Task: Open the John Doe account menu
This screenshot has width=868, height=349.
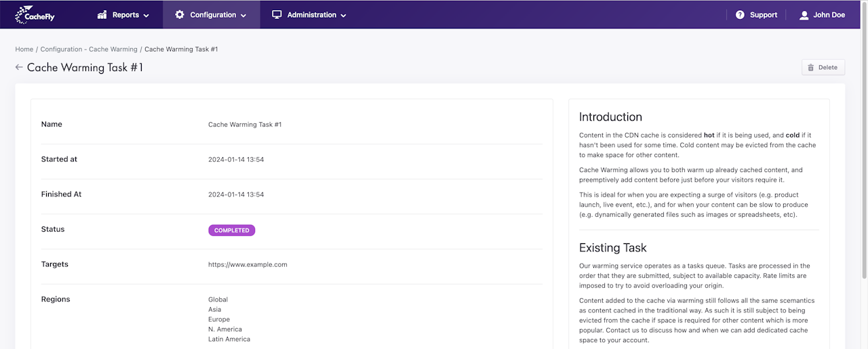Action: 829,15
